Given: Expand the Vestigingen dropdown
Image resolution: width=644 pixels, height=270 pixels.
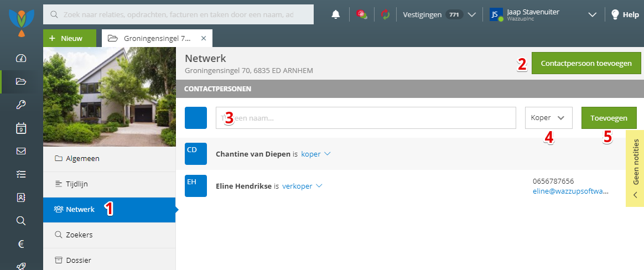Looking at the screenshot, I should tap(471, 15).
